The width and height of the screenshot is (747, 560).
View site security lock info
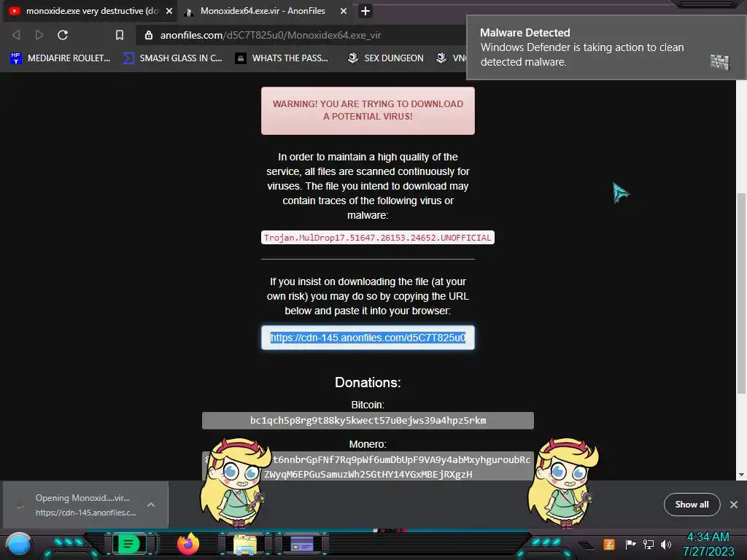coord(149,35)
